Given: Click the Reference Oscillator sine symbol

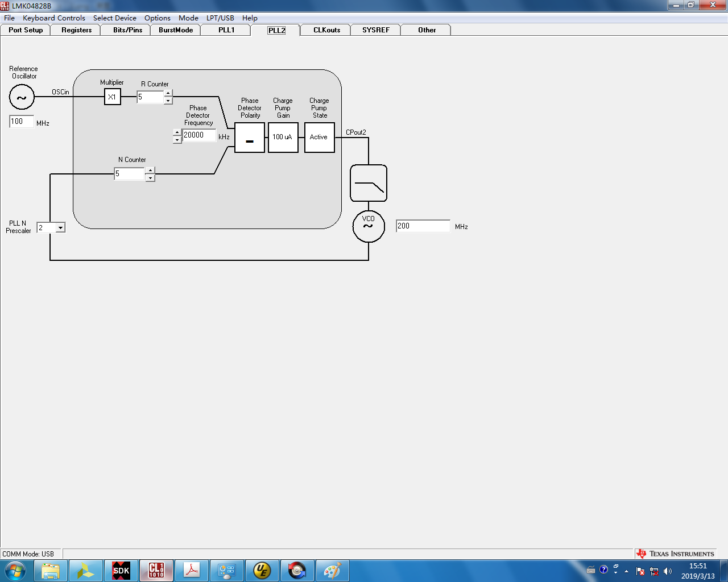Looking at the screenshot, I should click(22, 97).
